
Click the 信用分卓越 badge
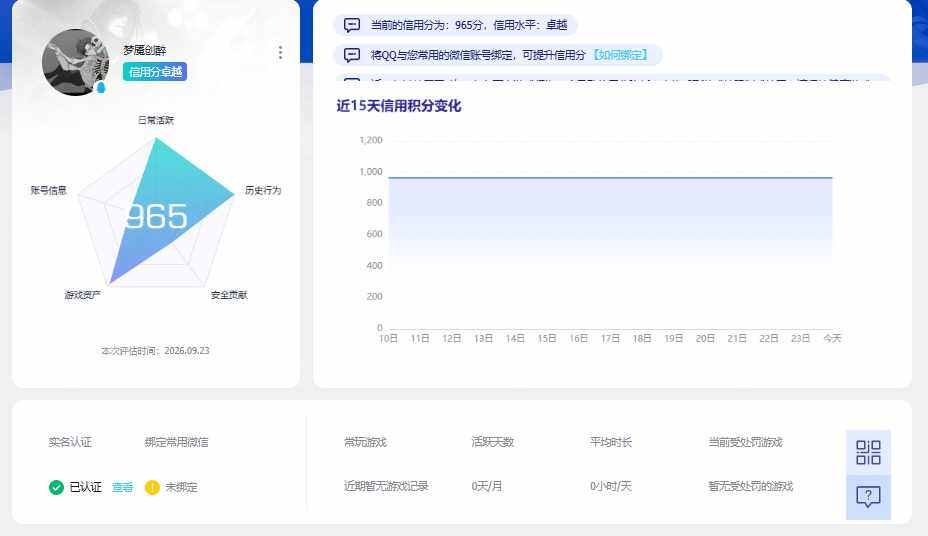click(155, 72)
